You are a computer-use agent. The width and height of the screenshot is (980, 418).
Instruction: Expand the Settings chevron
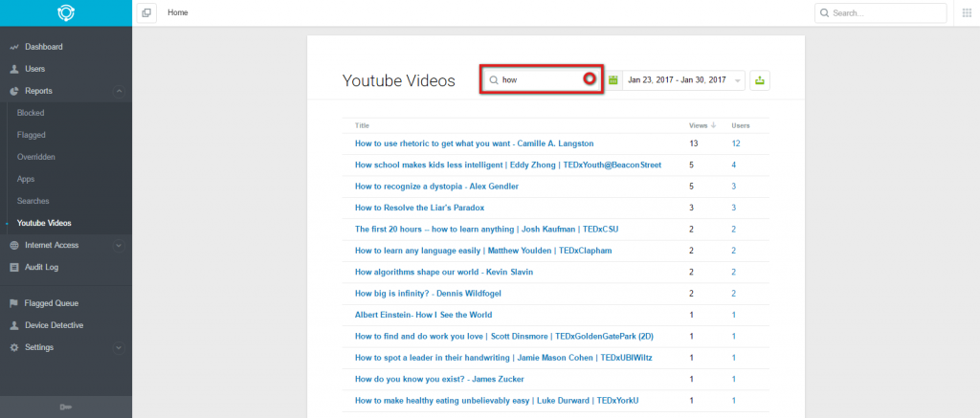tap(119, 347)
